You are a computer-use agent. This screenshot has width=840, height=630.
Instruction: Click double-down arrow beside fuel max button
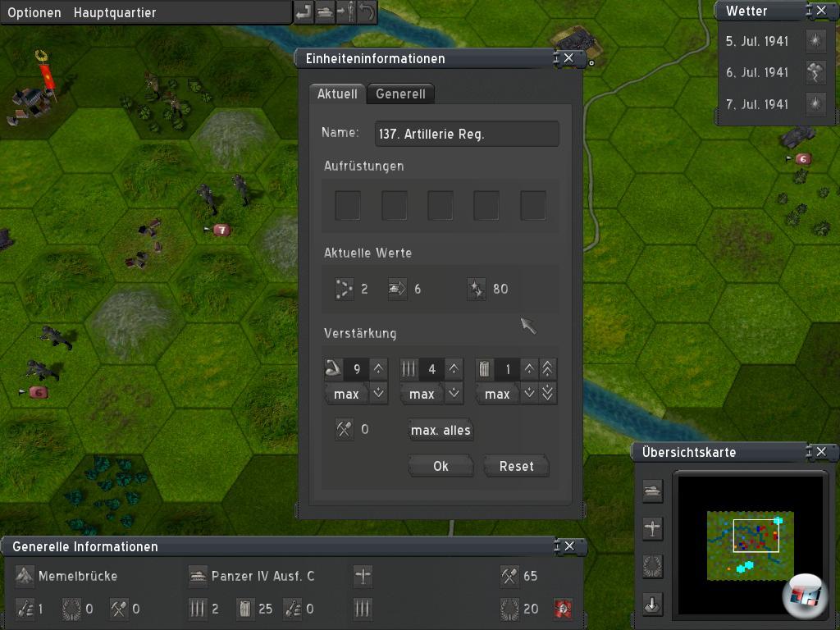pyautogui.click(x=548, y=394)
